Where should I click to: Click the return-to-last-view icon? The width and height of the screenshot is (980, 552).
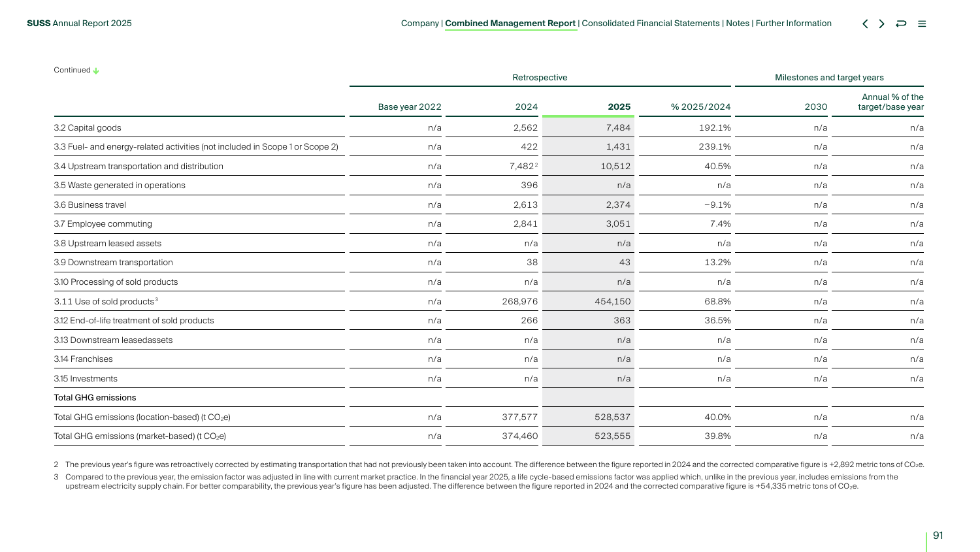click(901, 24)
